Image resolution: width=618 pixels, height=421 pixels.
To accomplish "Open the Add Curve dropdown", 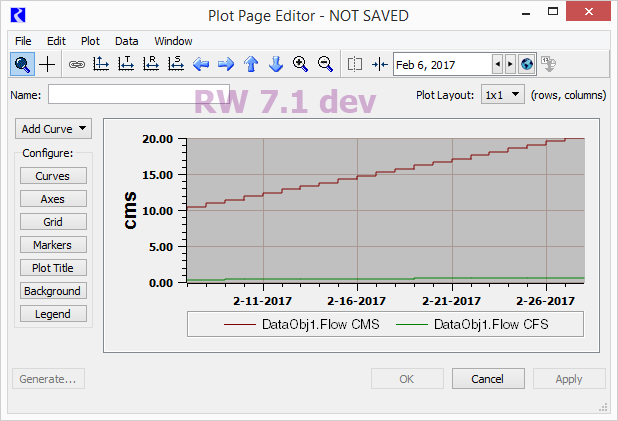I will click(54, 129).
